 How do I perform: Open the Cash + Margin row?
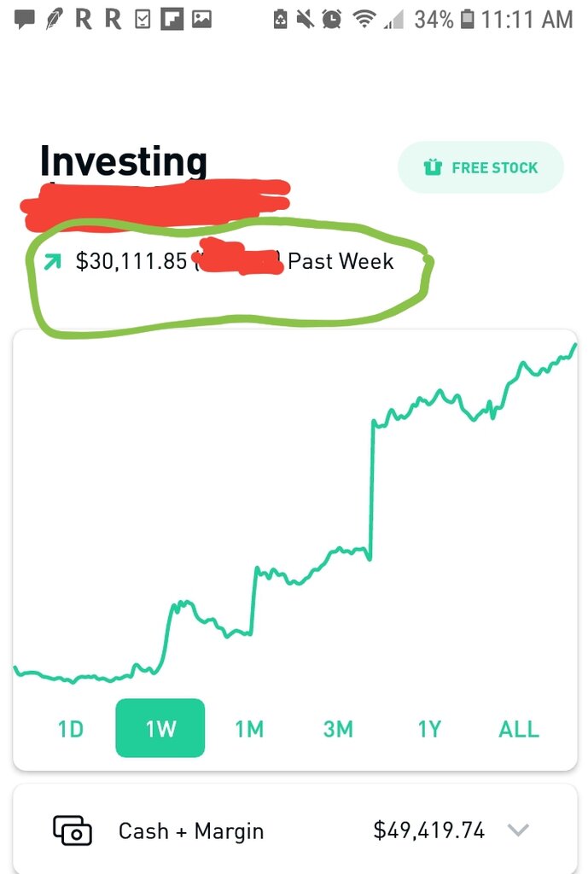click(294, 830)
